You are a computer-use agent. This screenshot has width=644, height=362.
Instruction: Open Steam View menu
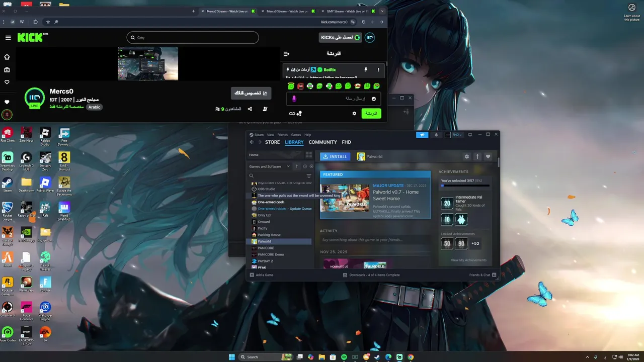[271, 135]
